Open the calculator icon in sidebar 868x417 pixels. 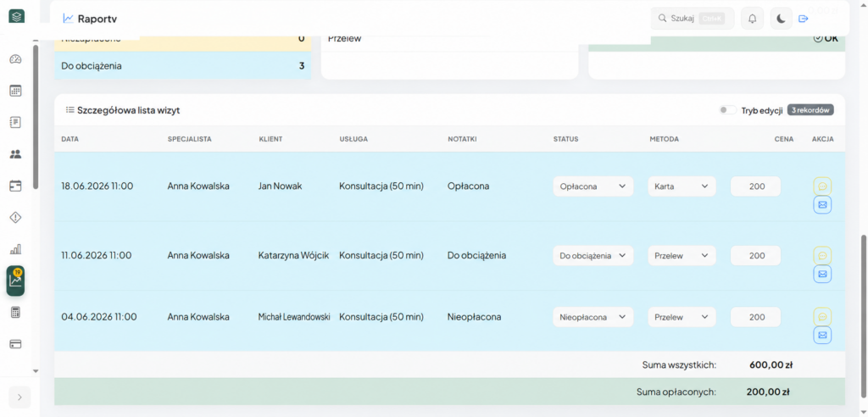pyautogui.click(x=16, y=313)
